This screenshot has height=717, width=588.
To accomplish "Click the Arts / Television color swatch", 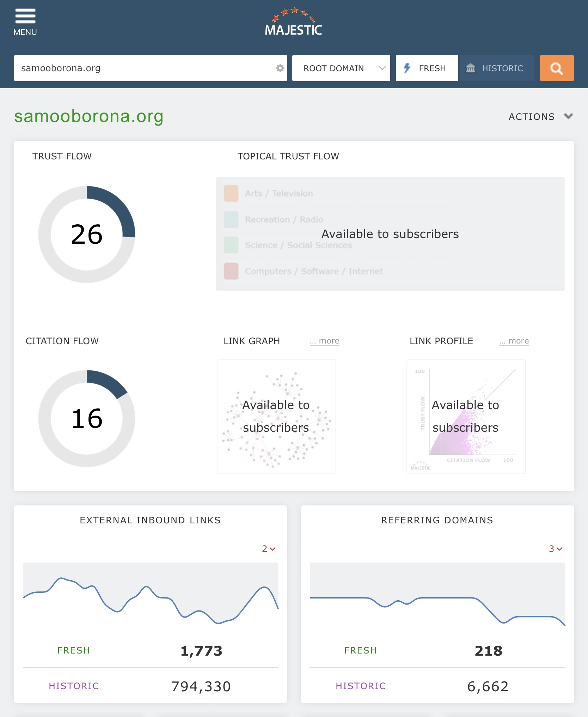I will (x=231, y=193).
